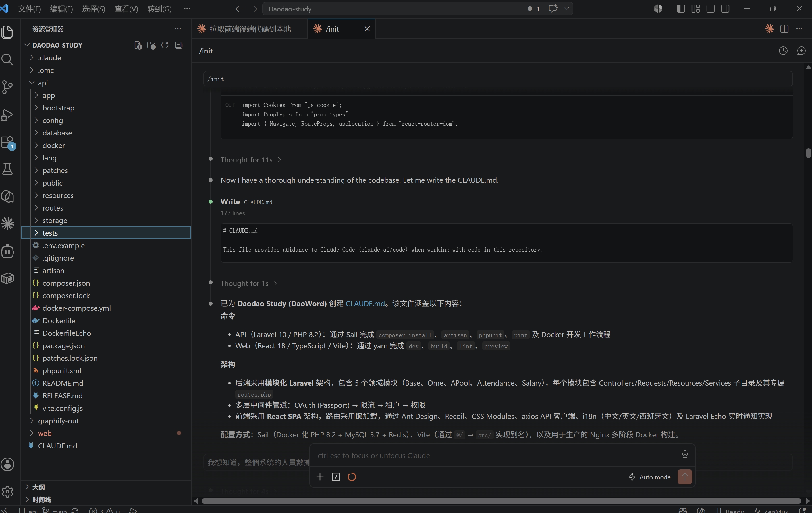This screenshot has height=513, width=812.
Task: Click New File icon in explorer header
Action: [138, 45]
